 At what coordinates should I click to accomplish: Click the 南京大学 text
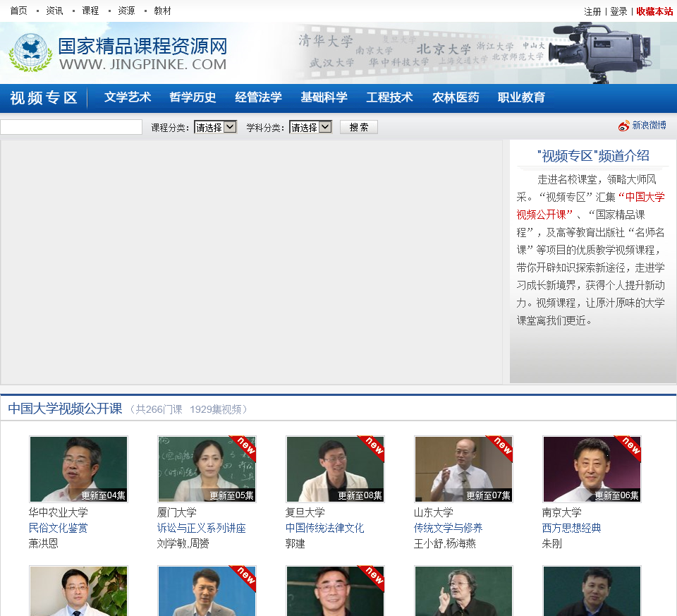pos(562,512)
